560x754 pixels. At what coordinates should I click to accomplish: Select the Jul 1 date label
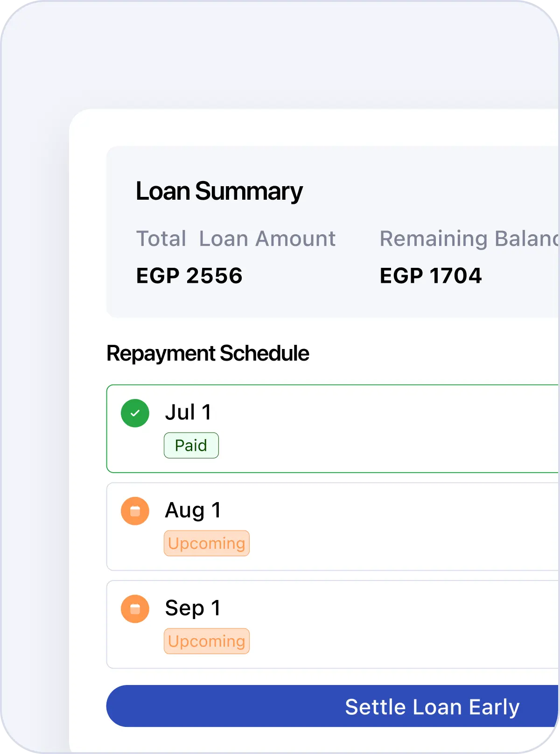coord(188,412)
